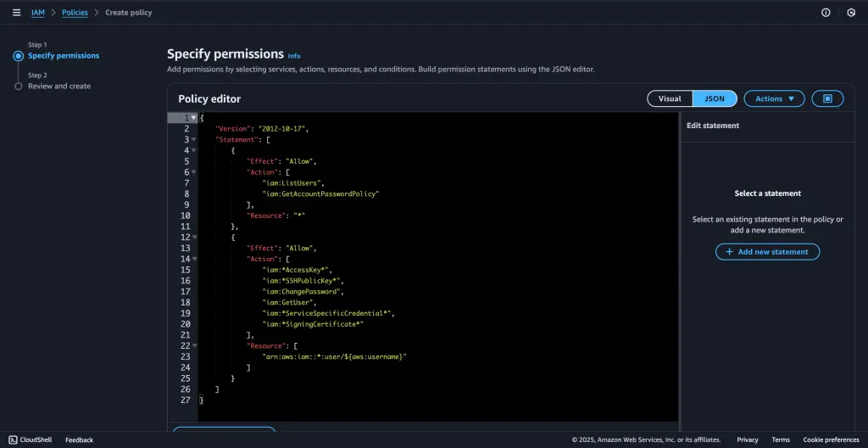Image resolution: width=868 pixels, height=448 pixels.
Task: Open the Privacy link in footer
Action: click(748, 440)
